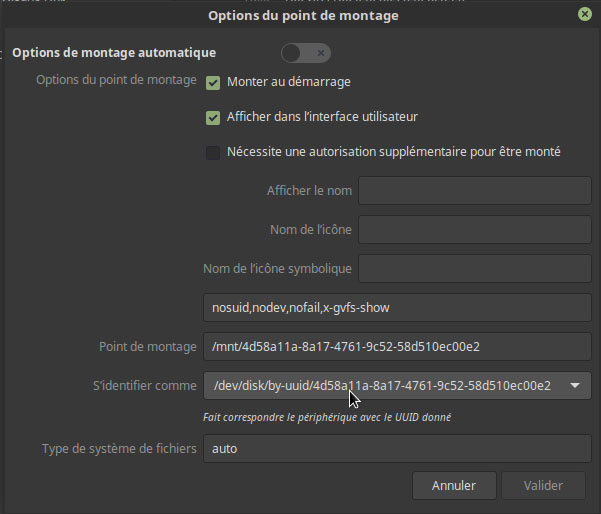Focus the filesystem type field containing 'auto'

(397, 449)
